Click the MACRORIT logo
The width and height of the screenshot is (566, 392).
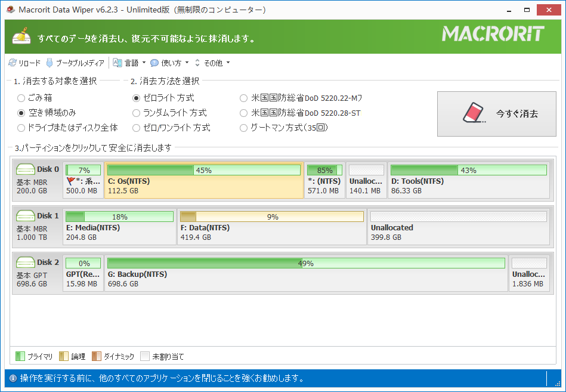[493, 33]
